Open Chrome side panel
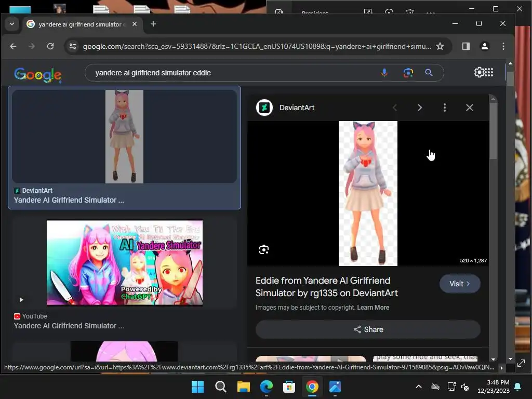Image resolution: width=532 pixels, height=399 pixels. coord(466,46)
